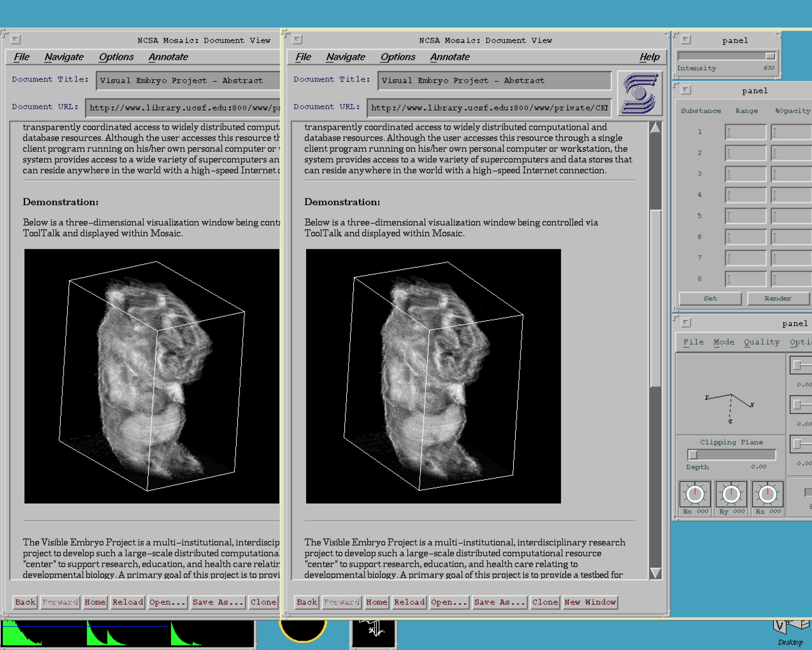Open the Quality menu in rendering panel

pyautogui.click(x=761, y=342)
